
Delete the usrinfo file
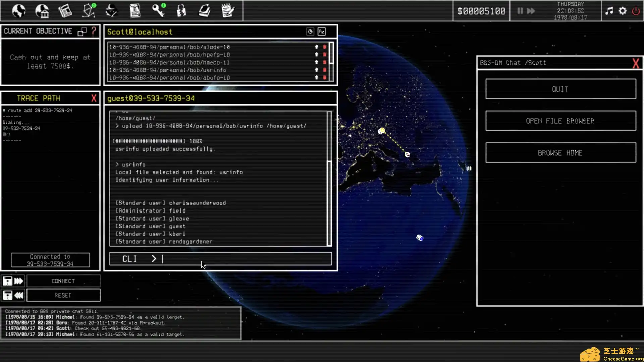[324, 70]
